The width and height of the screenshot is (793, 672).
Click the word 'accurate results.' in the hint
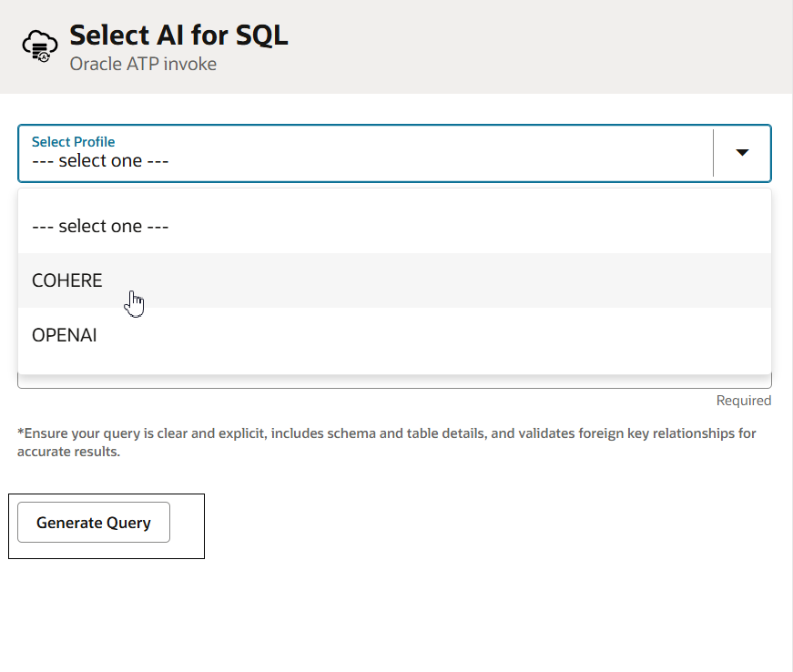pos(69,452)
